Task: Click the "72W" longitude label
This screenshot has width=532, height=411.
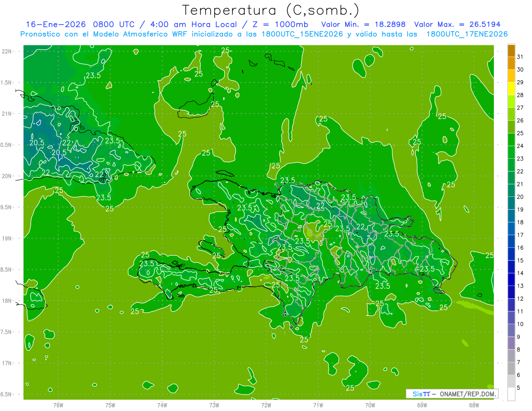Action: click(266, 405)
